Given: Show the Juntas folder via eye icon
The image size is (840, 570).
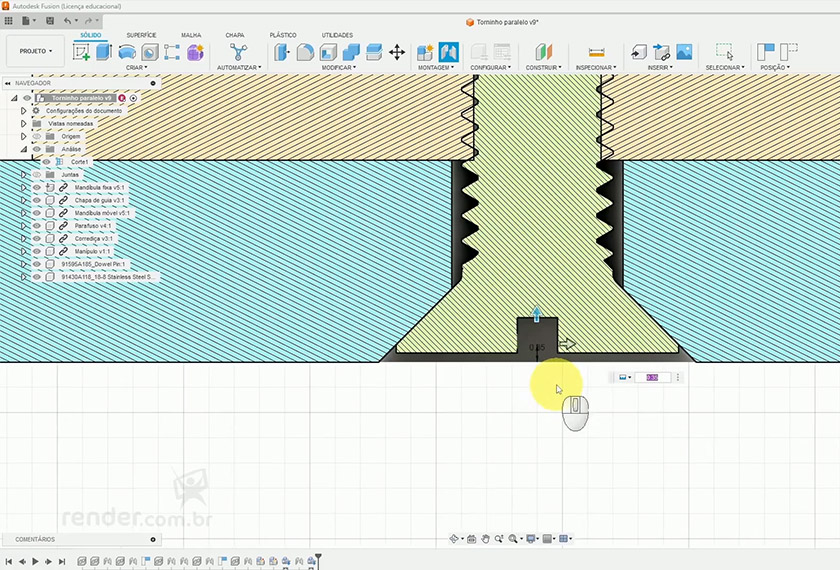Looking at the screenshot, I should 37,174.
